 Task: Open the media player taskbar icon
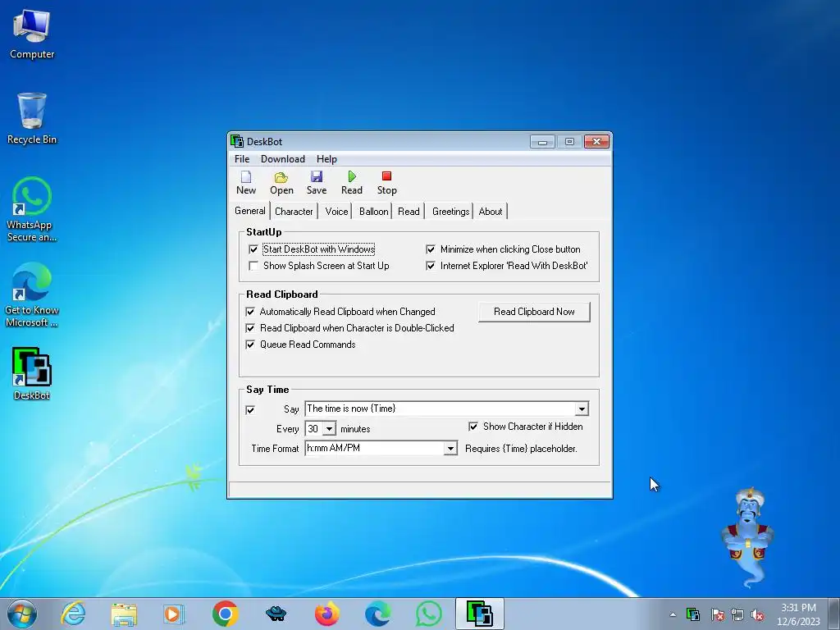click(174, 614)
